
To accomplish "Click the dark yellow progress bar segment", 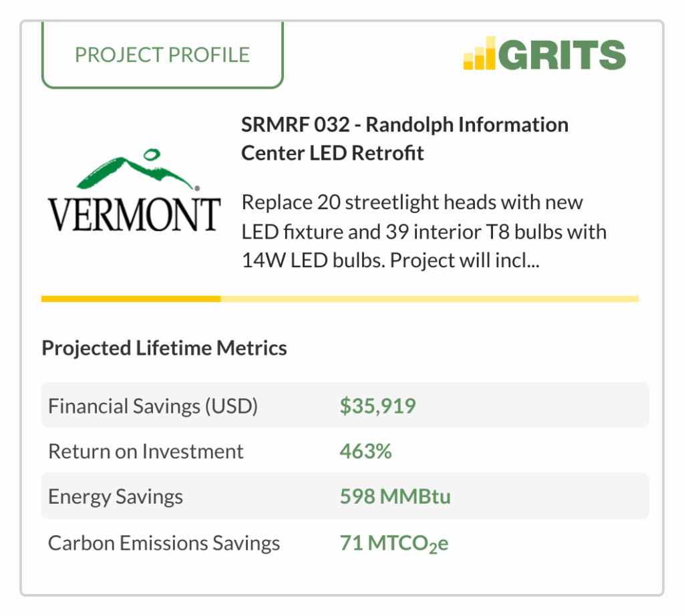I will coord(131,299).
